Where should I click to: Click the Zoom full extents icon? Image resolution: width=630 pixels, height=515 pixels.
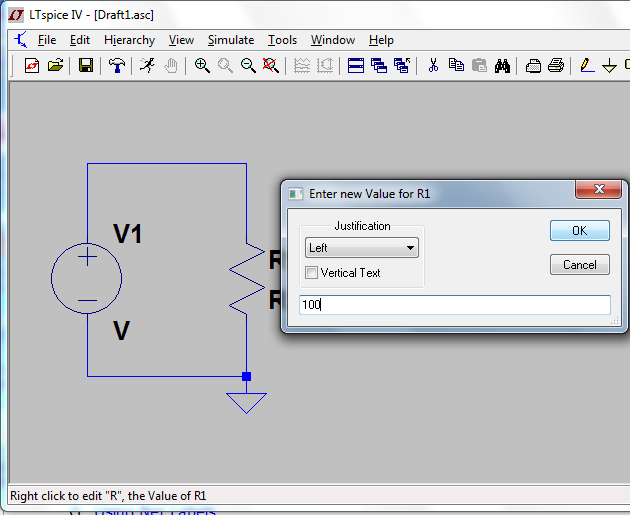pyautogui.click(x=271, y=65)
